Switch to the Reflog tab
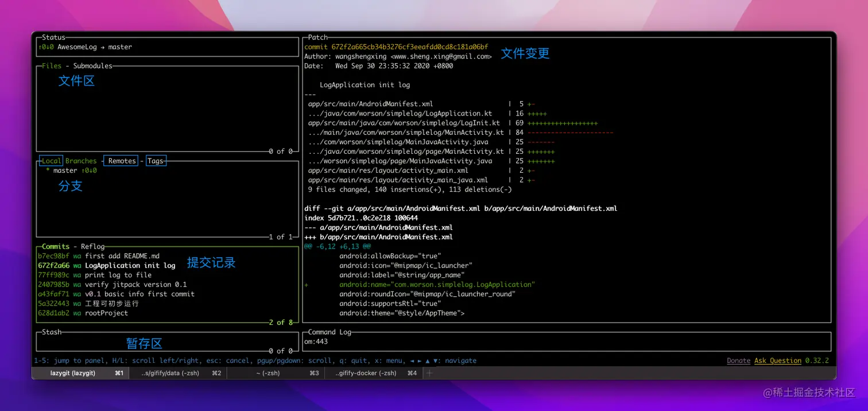 tap(93, 247)
